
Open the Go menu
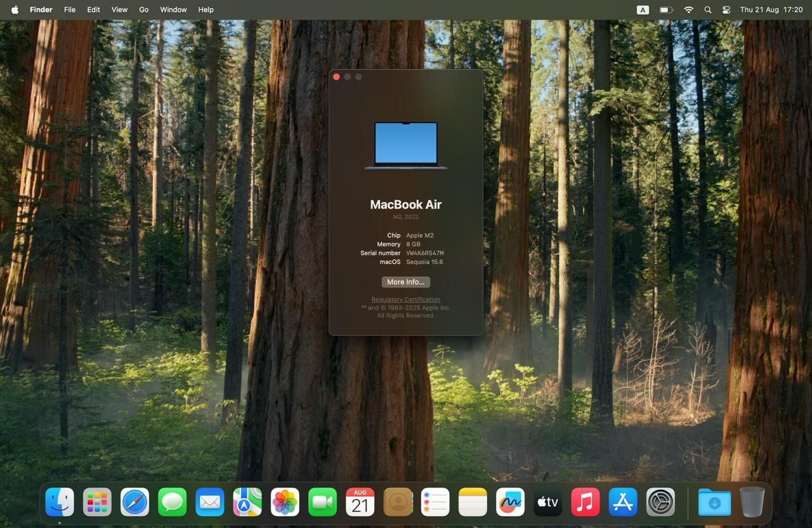(x=144, y=10)
